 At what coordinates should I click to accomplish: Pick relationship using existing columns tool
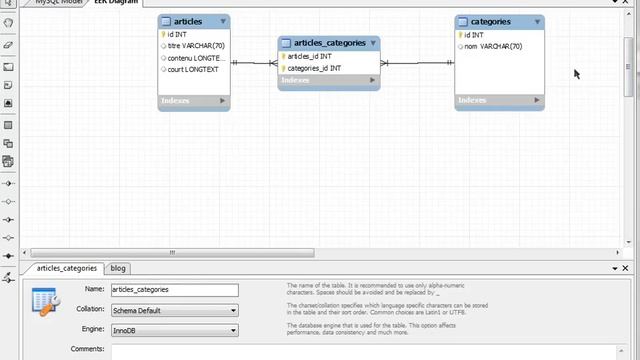click(x=8, y=278)
